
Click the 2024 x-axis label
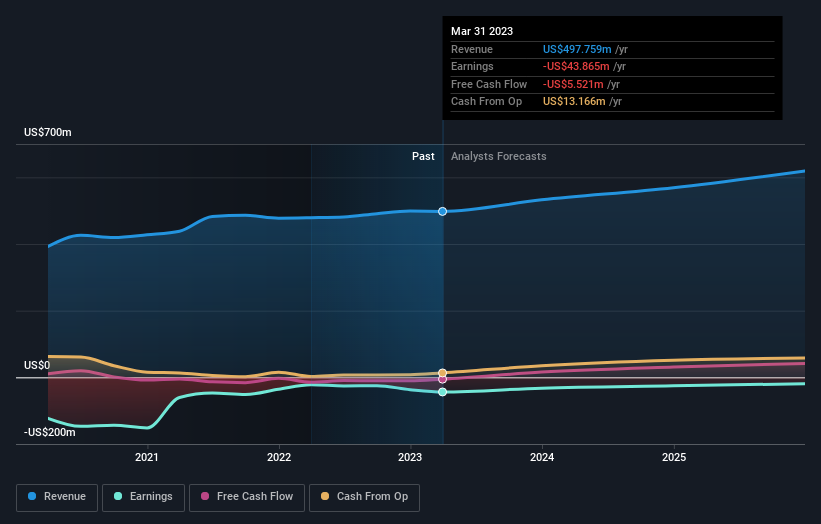pyautogui.click(x=542, y=458)
